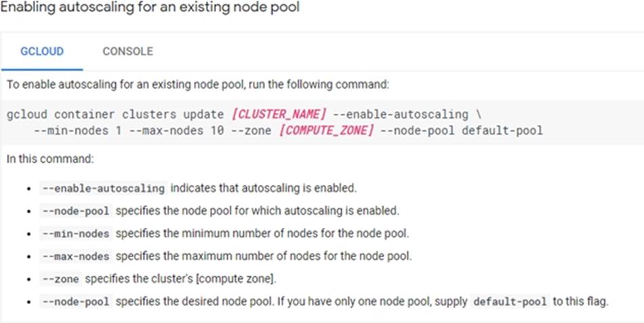Click '--enable-autoscaling' flag in the bullet list
The height and width of the screenshot is (323, 644).
pos(103,188)
